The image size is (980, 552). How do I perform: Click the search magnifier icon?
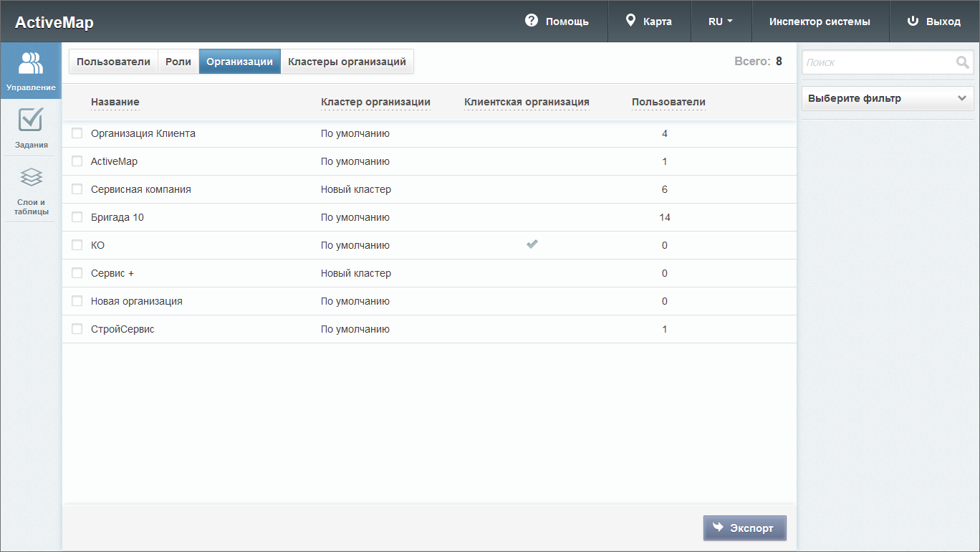pyautogui.click(x=962, y=62)
